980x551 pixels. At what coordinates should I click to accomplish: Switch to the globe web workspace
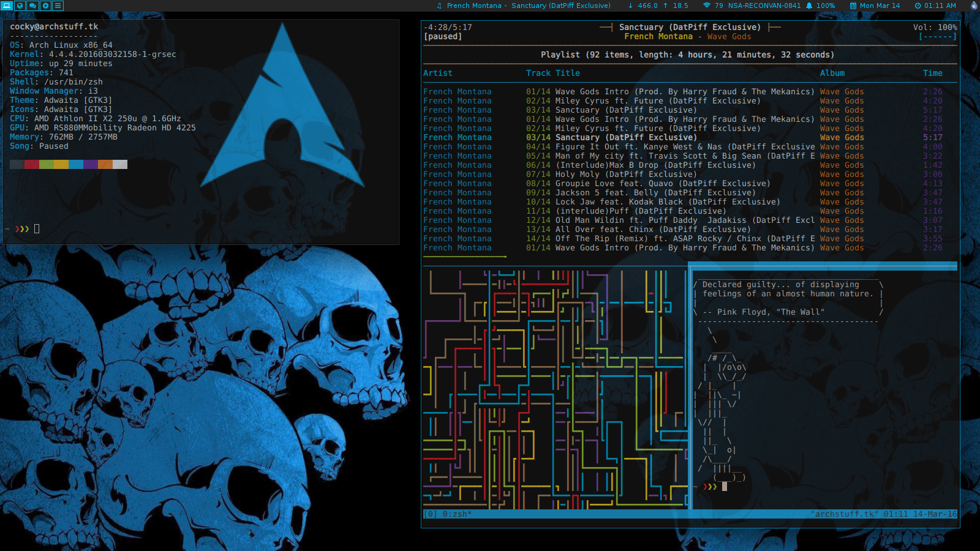[x=20, y=6]
